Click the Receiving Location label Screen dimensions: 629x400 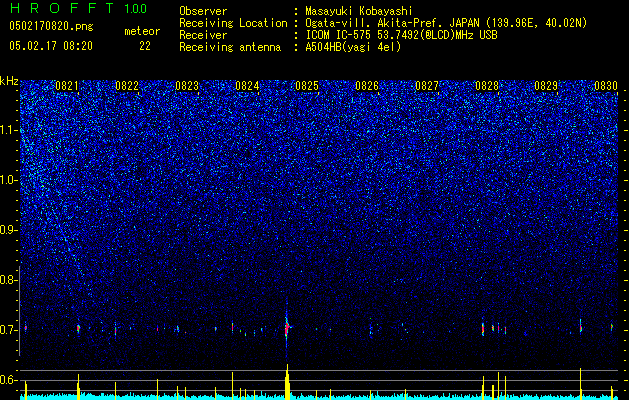233,23
